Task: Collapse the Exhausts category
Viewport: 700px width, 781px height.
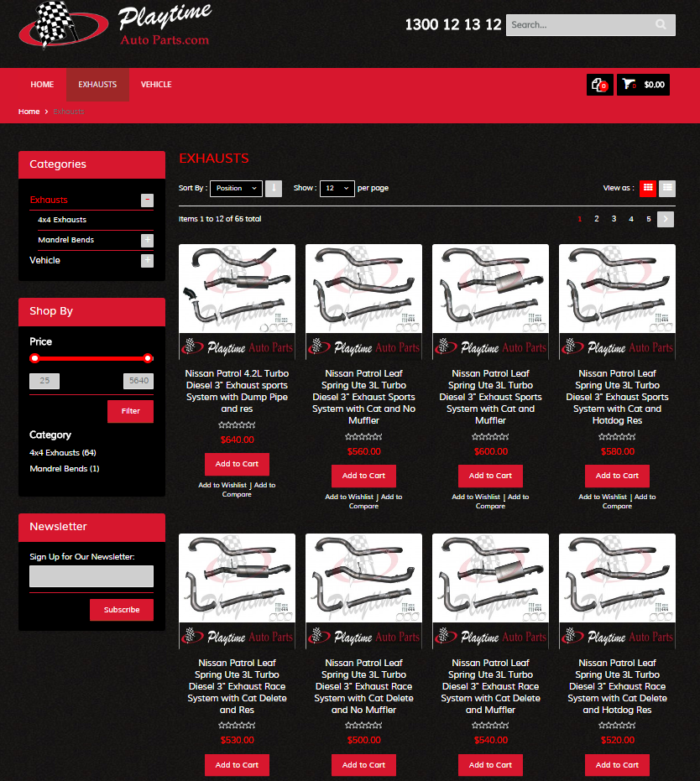Action: [x=147, y=200]
